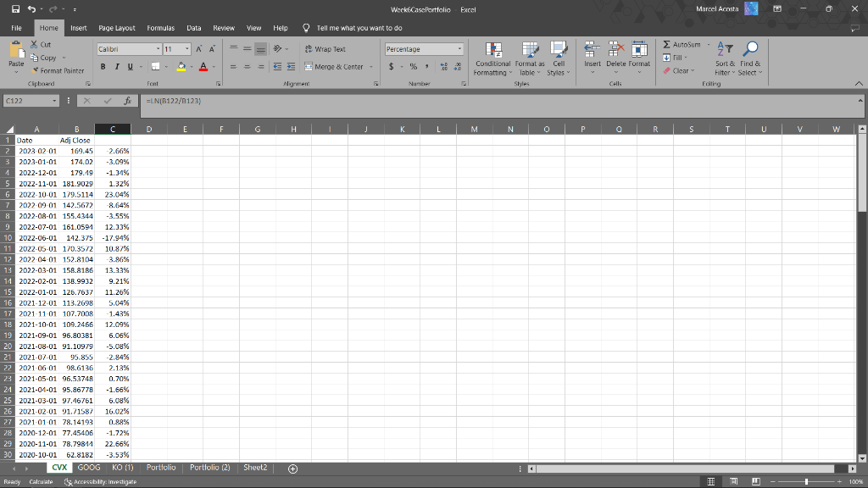Toggle Wrap Text

pos(325,49)
